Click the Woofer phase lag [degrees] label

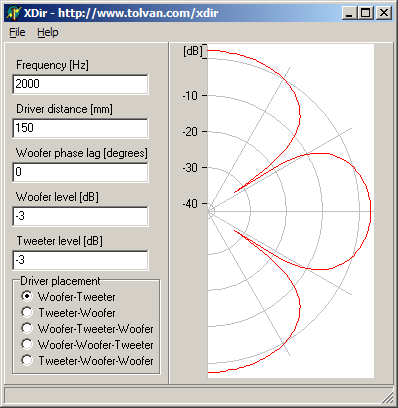pos(82,153)
